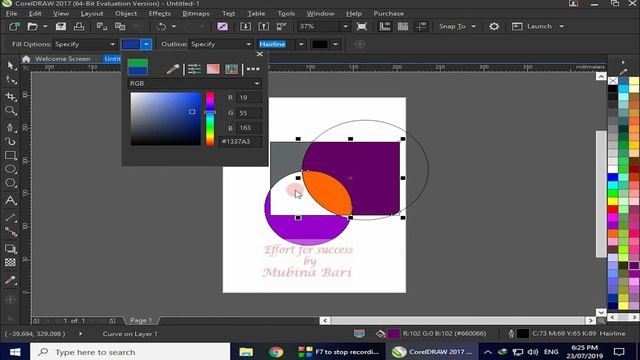The height and width of the screenshot is (360, 640).
Task: Select the Freehand tool
Action: 11,127
